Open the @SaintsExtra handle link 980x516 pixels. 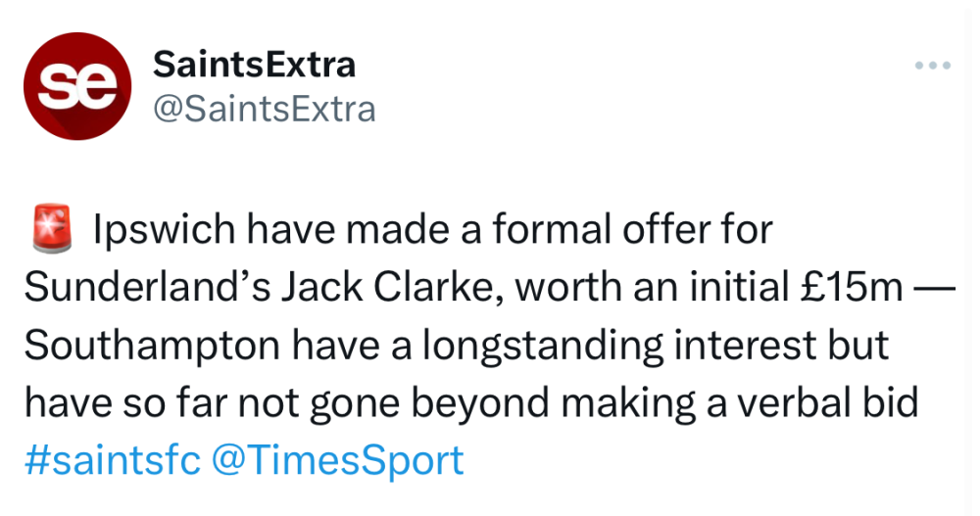coord(264,109)
